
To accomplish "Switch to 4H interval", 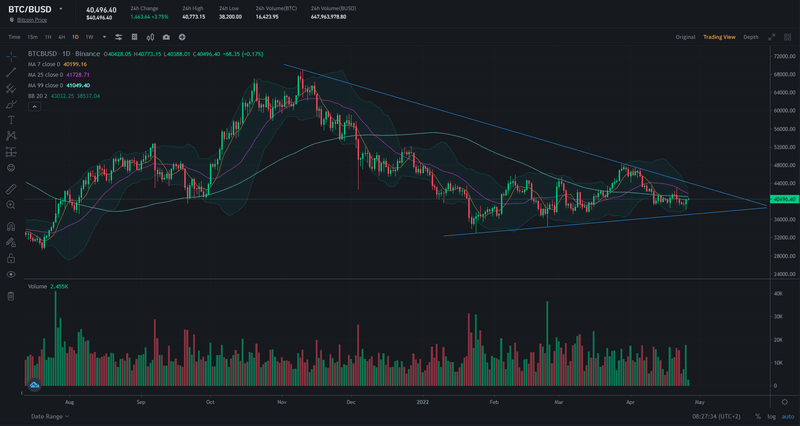I will click(61, 37).
